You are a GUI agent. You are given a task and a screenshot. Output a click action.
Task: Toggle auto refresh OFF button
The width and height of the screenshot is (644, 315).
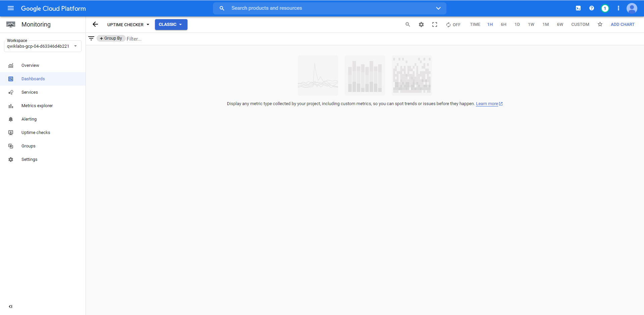point(453,25)
